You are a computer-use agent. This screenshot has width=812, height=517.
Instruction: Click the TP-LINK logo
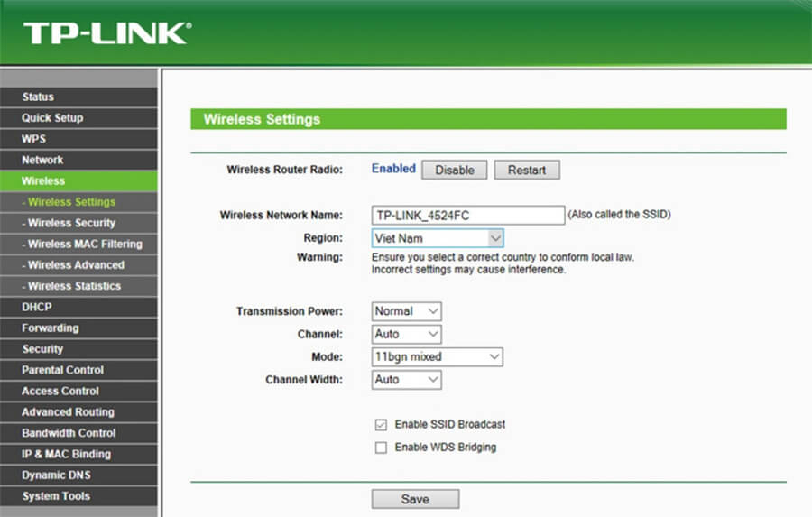(x=106, y=34)
